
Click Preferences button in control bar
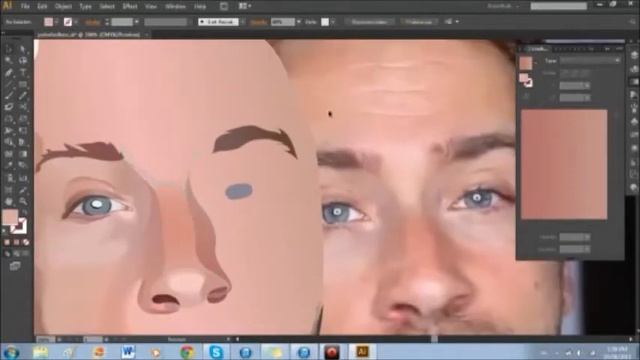pos(419,22)
